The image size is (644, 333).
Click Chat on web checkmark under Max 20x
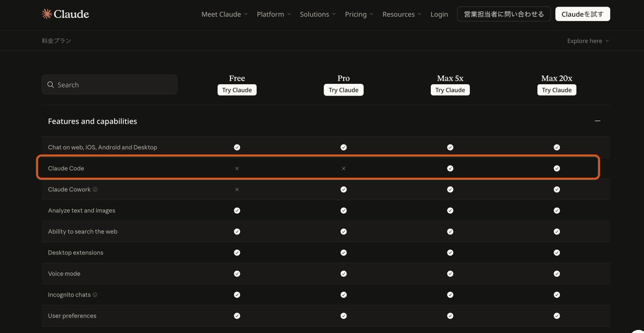point(556,147)
